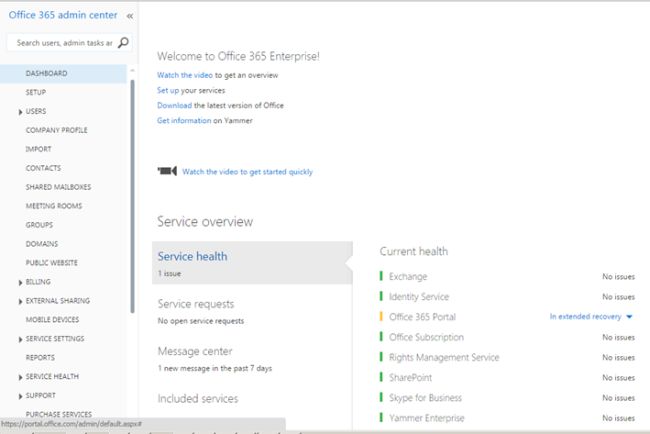Viewport: 650px width, 434px height.
Task: Click the Office 365 admin center title
Action: [63, 15]
